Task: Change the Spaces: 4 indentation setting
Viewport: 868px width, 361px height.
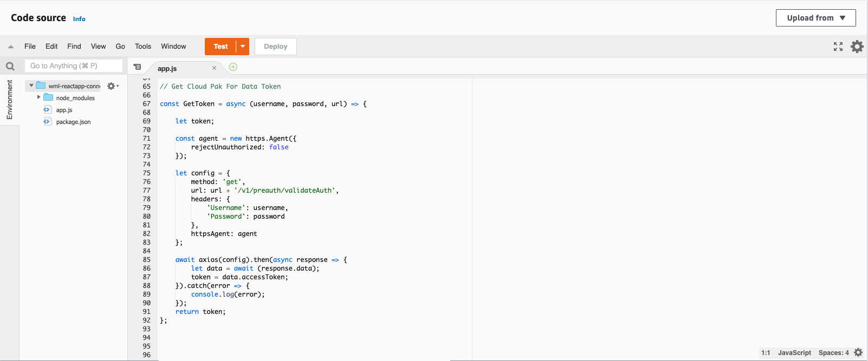Action: (833, 352)
